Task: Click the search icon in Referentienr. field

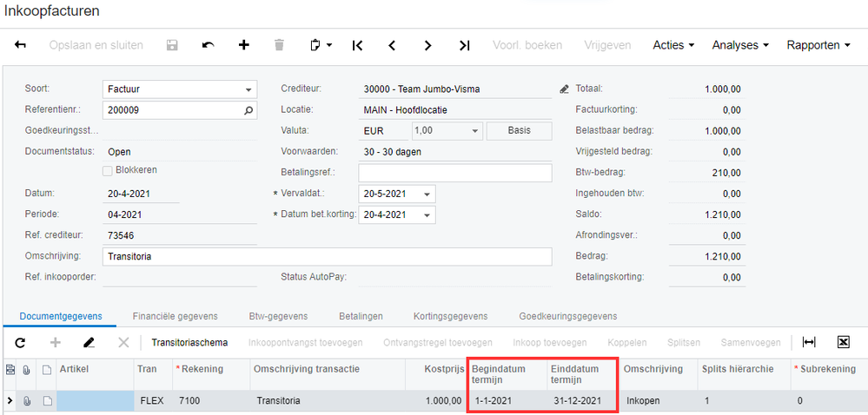Action: 248,110
